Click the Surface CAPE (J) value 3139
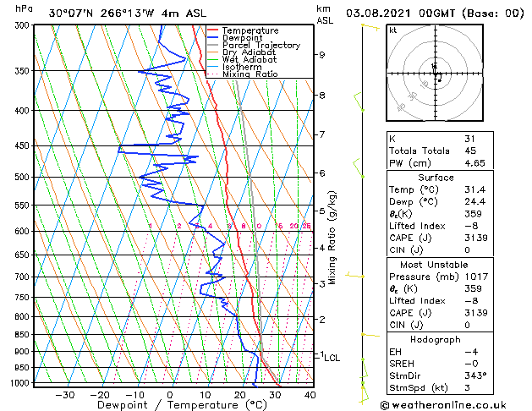The height and width of the screenshot is (411, 532). point(476,238)
